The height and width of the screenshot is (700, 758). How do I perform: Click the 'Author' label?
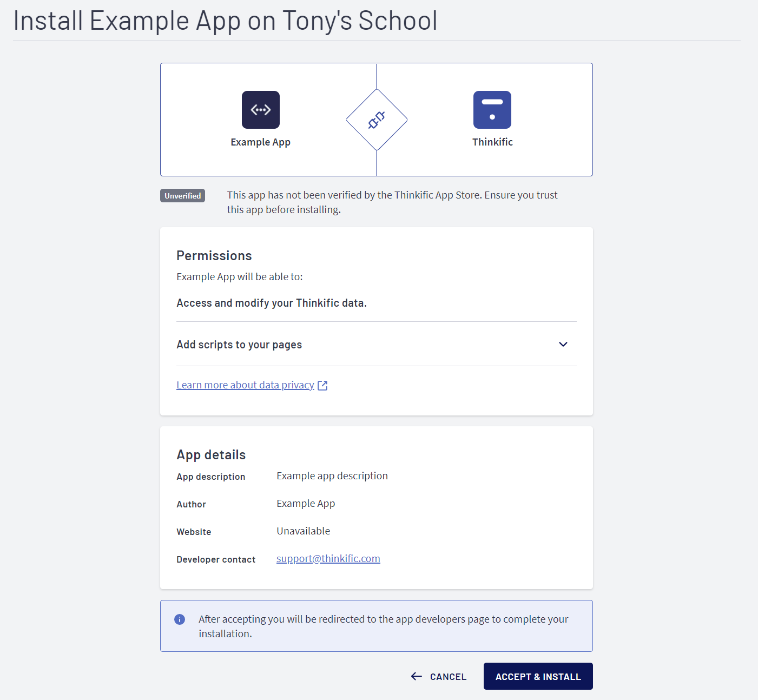[x=191, y=504]
